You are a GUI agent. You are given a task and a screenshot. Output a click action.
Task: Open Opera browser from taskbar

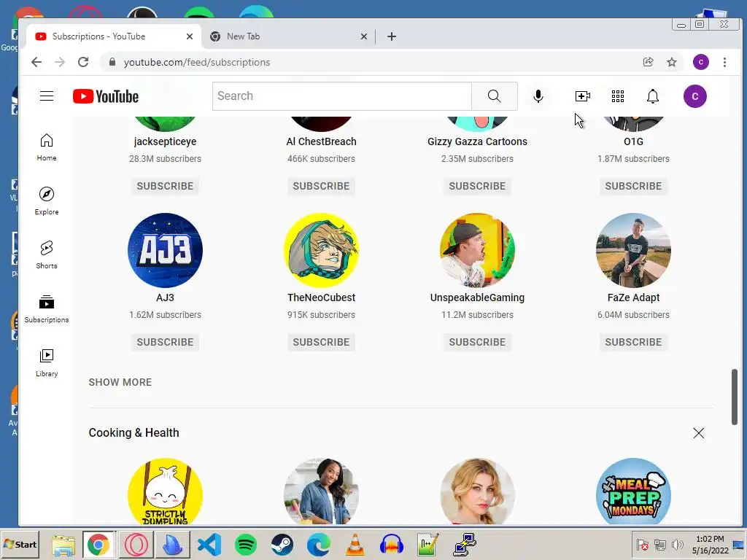tap(136, 544)
